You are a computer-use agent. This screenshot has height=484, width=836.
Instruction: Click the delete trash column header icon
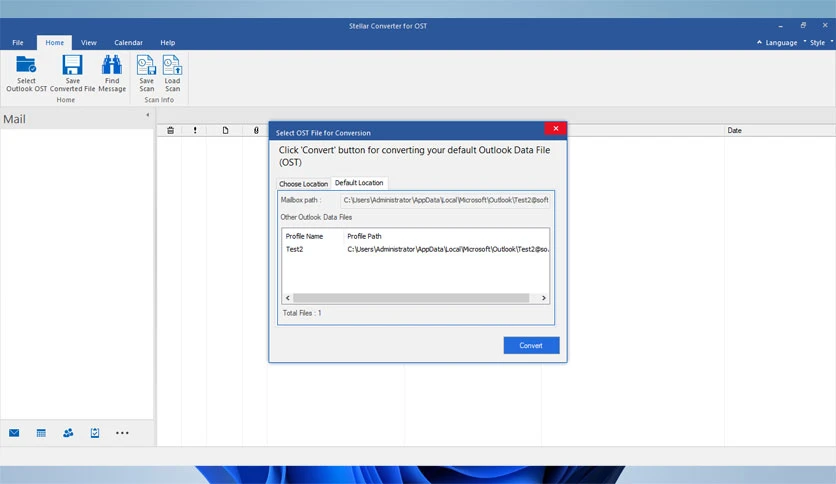point(171,130)
